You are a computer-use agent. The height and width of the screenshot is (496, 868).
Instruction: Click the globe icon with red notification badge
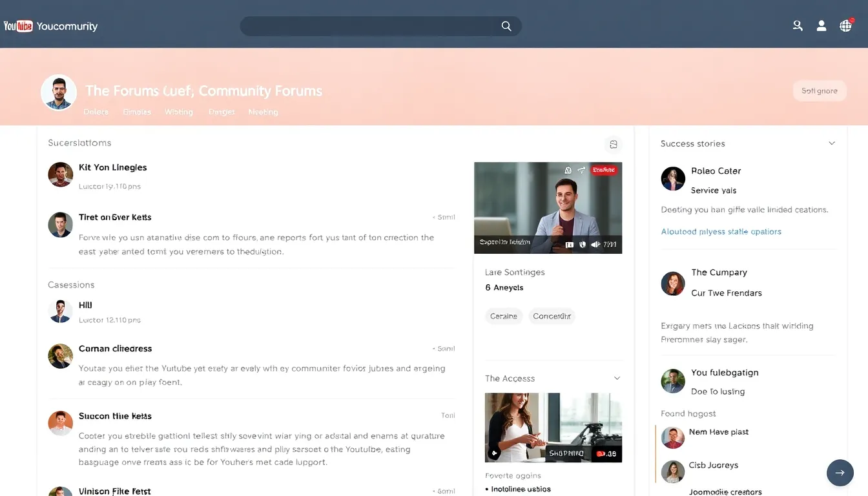tap(845, 26)
